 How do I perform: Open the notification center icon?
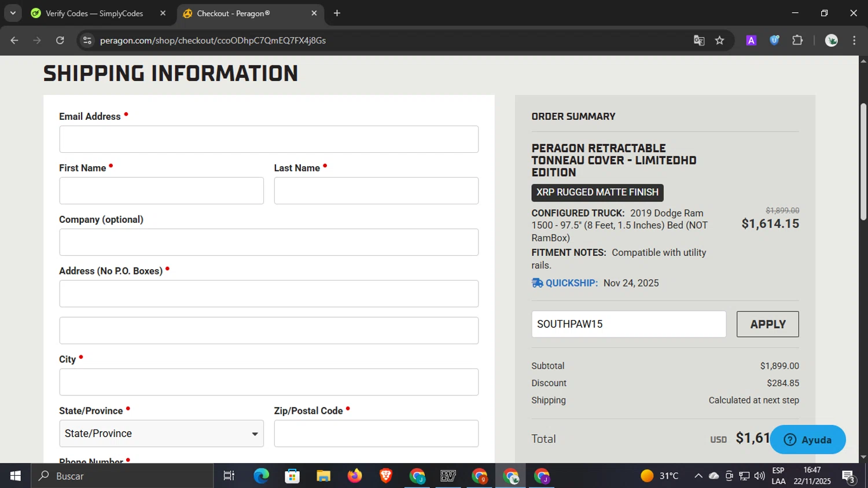pos(849,476)
